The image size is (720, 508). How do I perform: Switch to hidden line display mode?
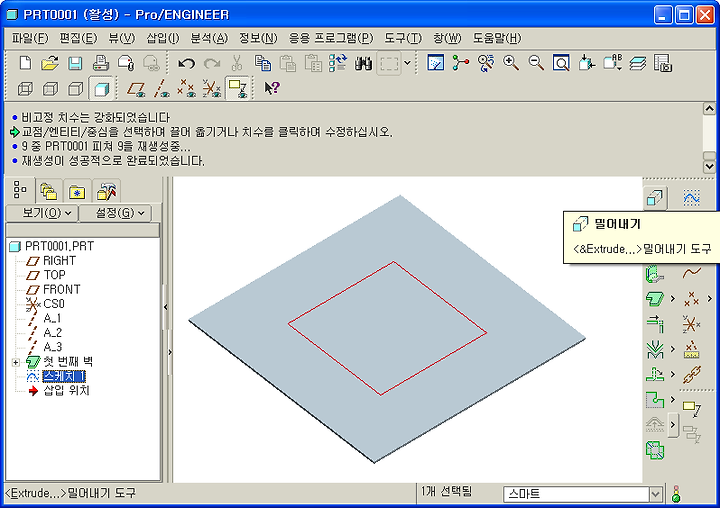[x=50, y=88]
